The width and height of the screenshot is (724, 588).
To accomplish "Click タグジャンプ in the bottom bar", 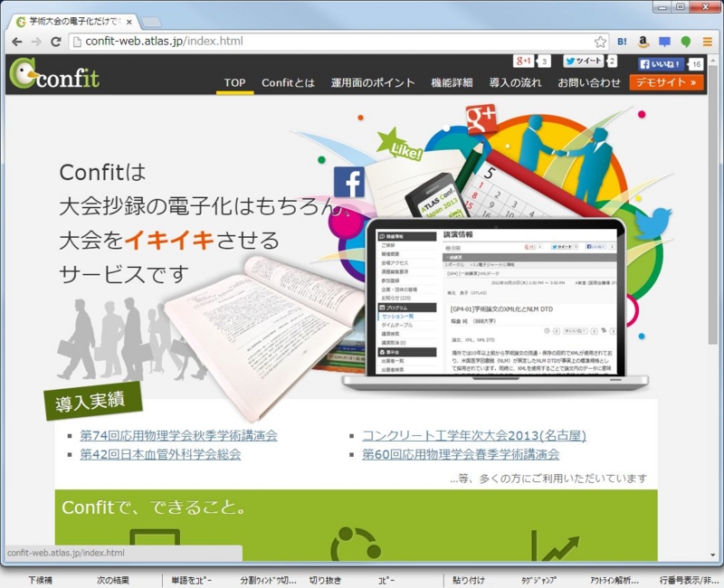I will point(538,580).
